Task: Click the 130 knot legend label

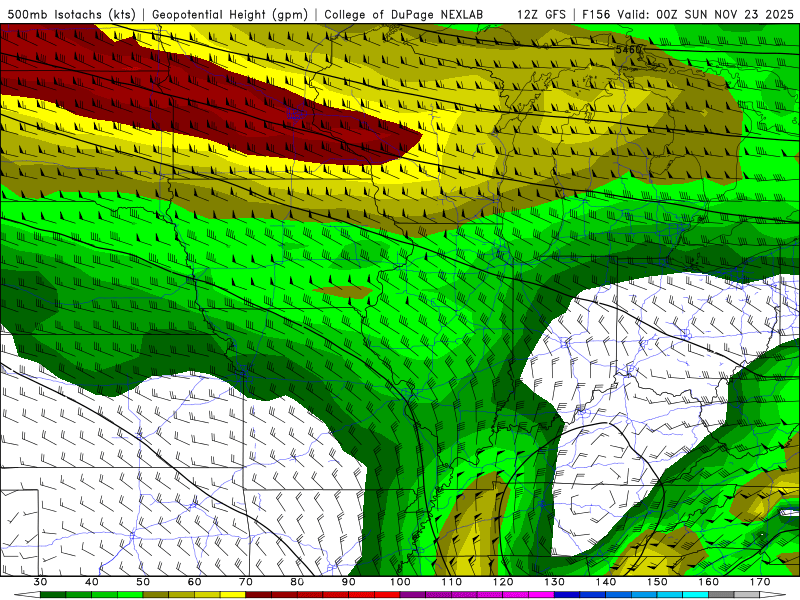Action: click(x=555, y=582)
